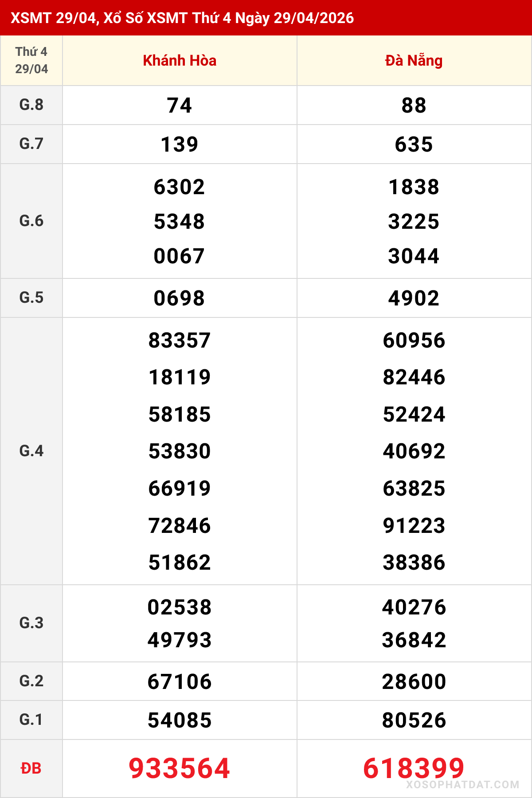Click Đà Nẵng G.2 number 28600
The height and width of the screenshot is (798, 532).
point(414,682)
